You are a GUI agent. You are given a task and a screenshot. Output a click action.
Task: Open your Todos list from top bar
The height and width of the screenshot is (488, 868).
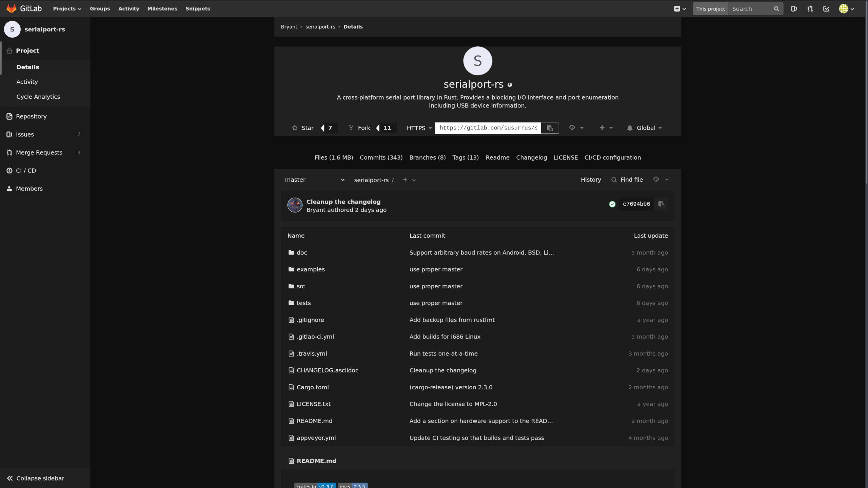click(x=826, y=8)
